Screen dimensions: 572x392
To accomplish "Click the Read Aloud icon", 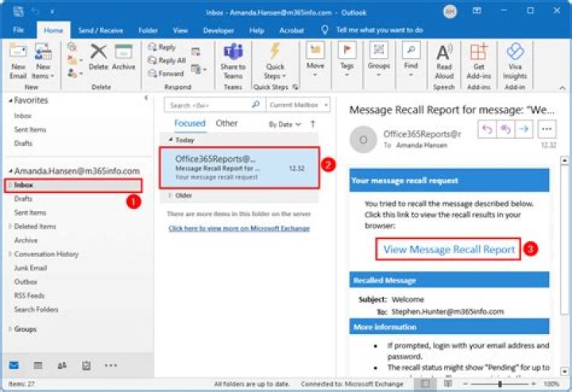I will click(x=444, y=60).
